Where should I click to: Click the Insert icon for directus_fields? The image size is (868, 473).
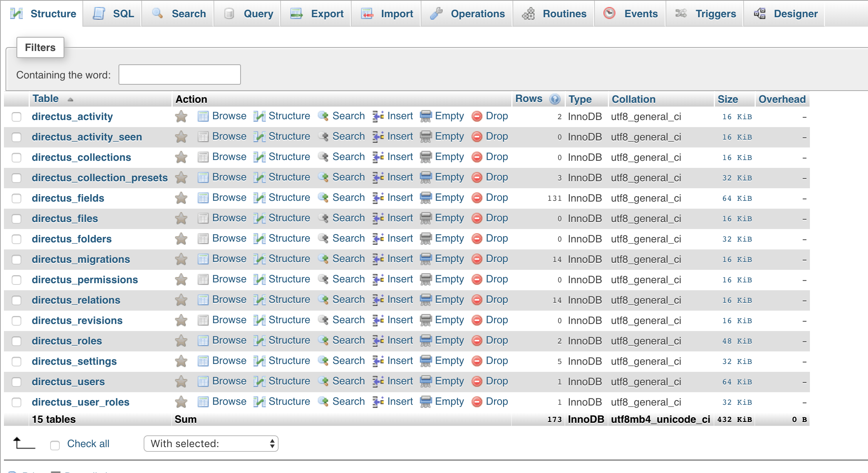coord(378,198)
